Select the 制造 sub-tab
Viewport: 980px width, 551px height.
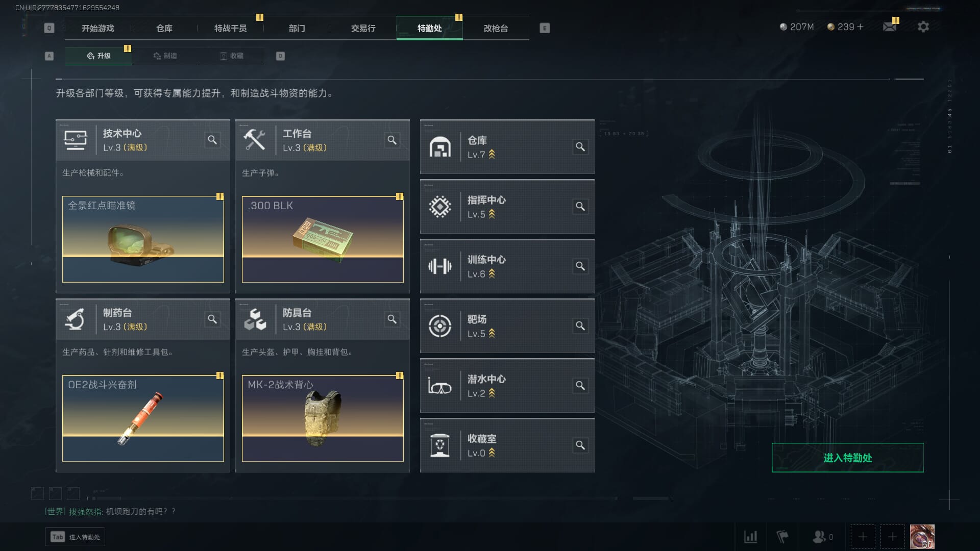[x=165, y=56]
